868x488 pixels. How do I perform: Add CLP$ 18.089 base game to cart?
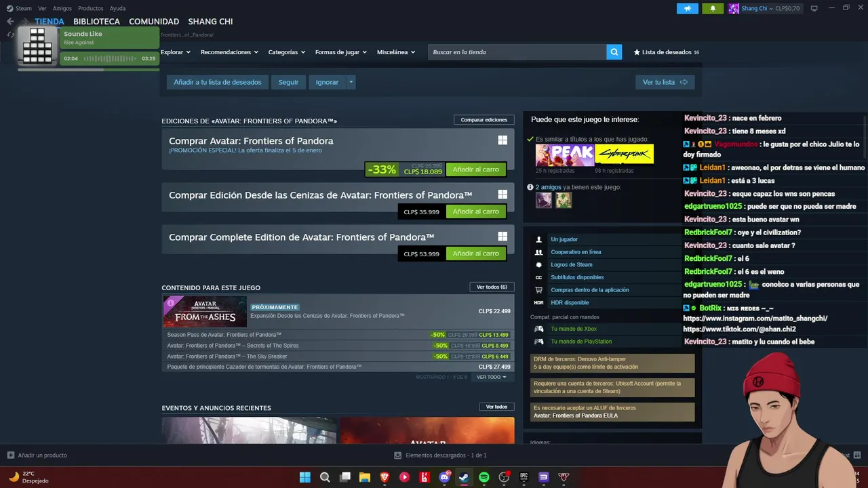(x=476, y=169)
